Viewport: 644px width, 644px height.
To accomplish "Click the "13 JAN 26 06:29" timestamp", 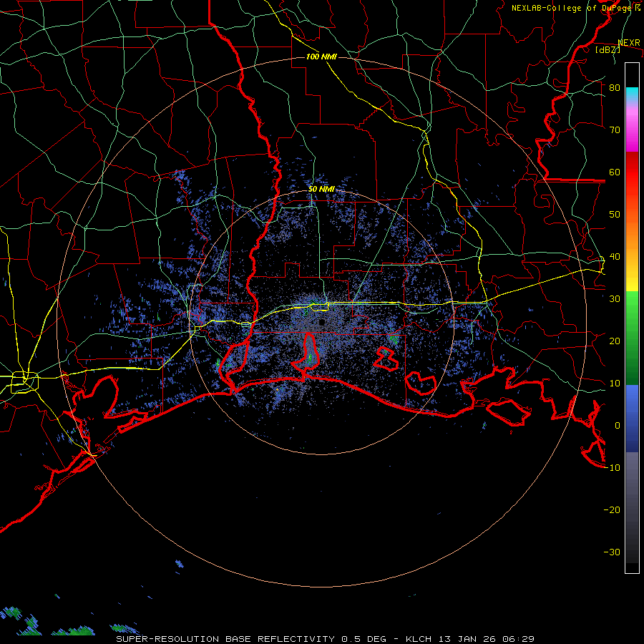I will coord(485,639).
